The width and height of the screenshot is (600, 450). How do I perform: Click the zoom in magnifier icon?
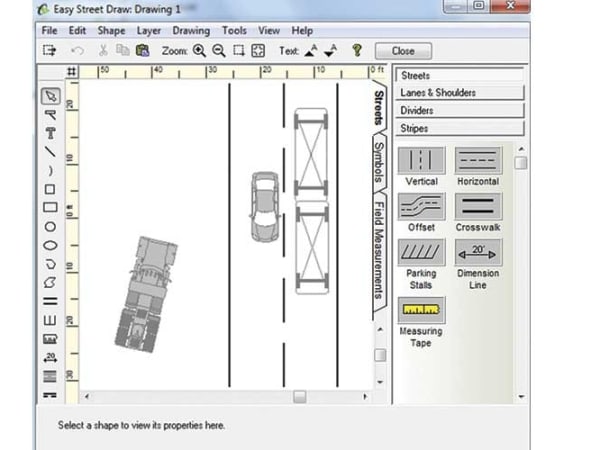200,50
